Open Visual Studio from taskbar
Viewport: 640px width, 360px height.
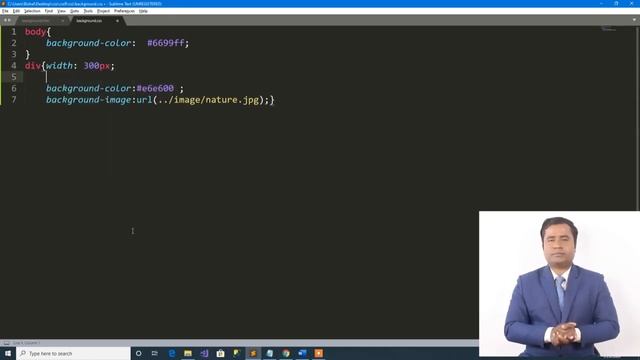coord(204,353)
